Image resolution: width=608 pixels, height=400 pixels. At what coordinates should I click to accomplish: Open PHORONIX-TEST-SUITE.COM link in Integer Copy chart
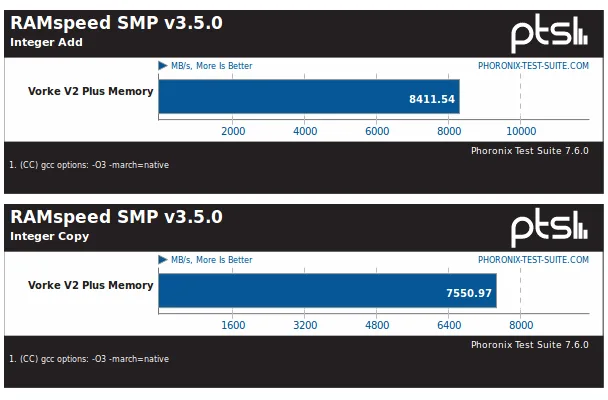tap(533, 260)
